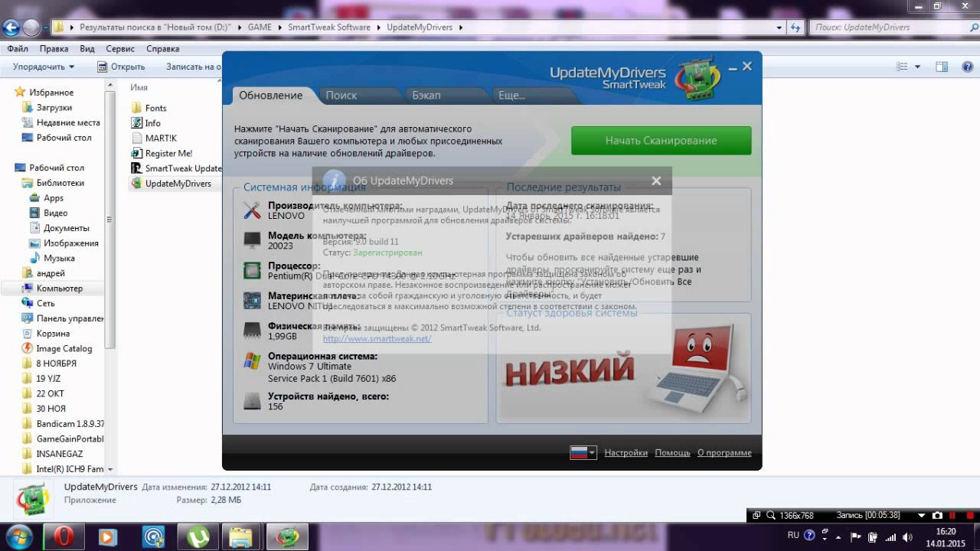Click the Explorer help question-mark icon
Viewport: 980px width, 551px height.
(x=967, y=67)
